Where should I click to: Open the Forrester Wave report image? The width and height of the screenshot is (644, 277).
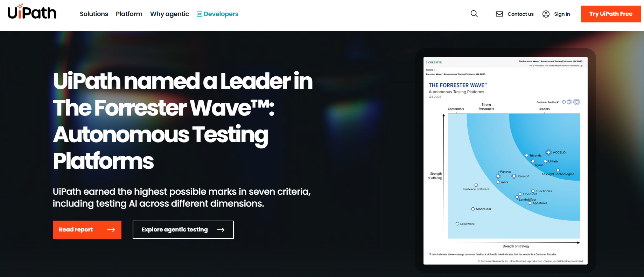tap(505, 160)
